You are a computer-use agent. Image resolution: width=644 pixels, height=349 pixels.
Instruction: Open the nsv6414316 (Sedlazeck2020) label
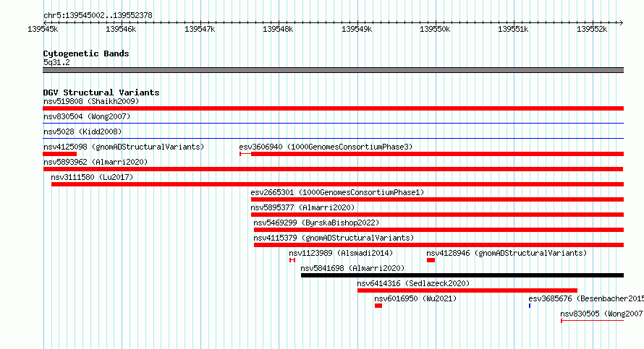[x=413, y=283]
